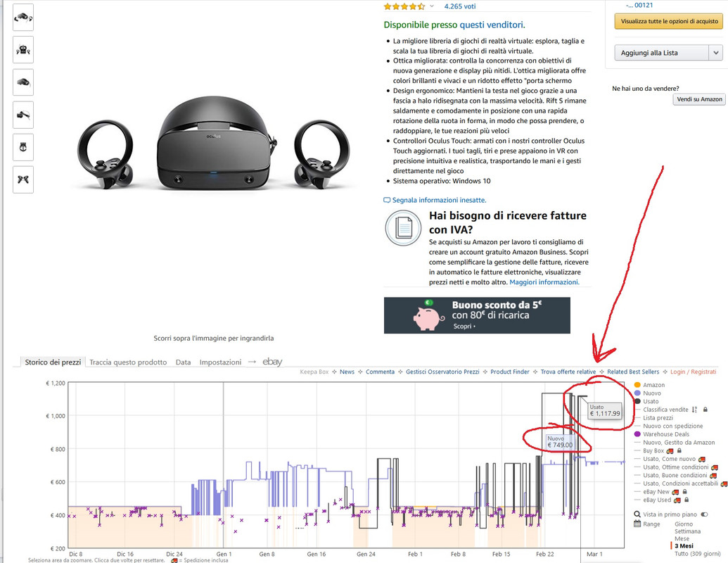Click the lock icon next to Buy Box
This screenshot has height=563, width=728.
(679, 450)
